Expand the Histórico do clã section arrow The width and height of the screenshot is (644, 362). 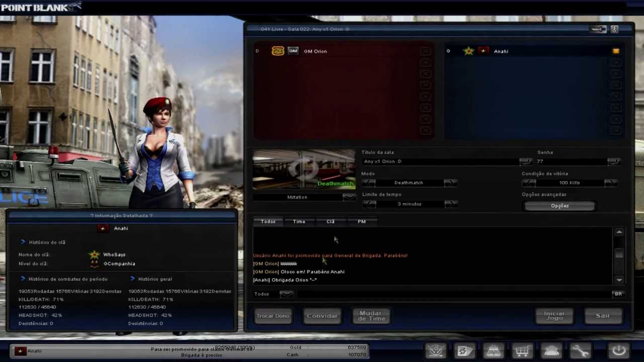point(23,242)
